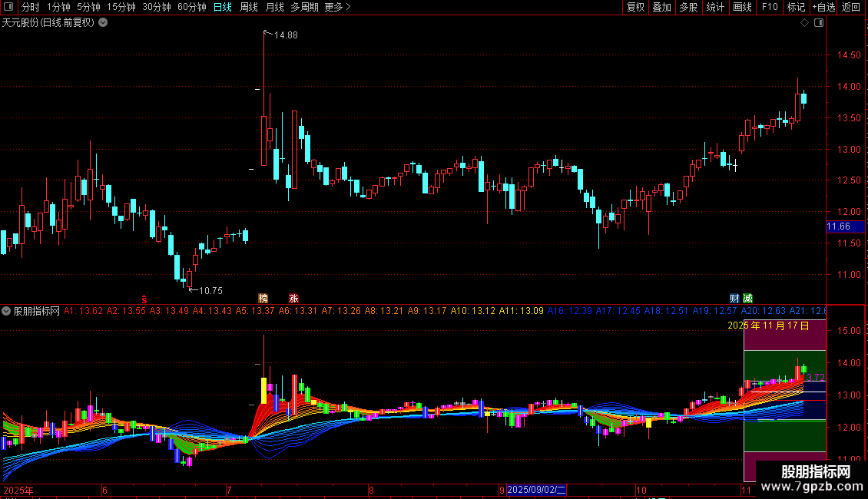The image size is (868, 499).
Task: Switch to 分时 intraday view
Action: point(31,7)
